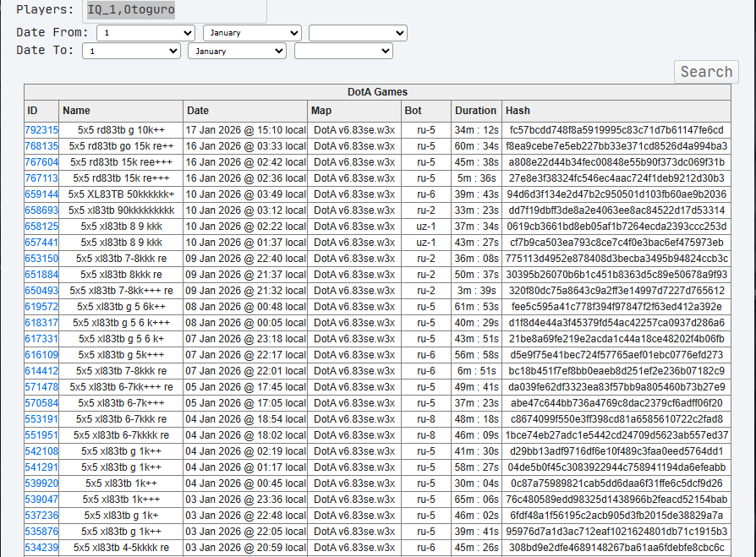The width and height of the screenshot is (756, 557).
Task: Open game ID 767113 link
Action: pos(41,178)
